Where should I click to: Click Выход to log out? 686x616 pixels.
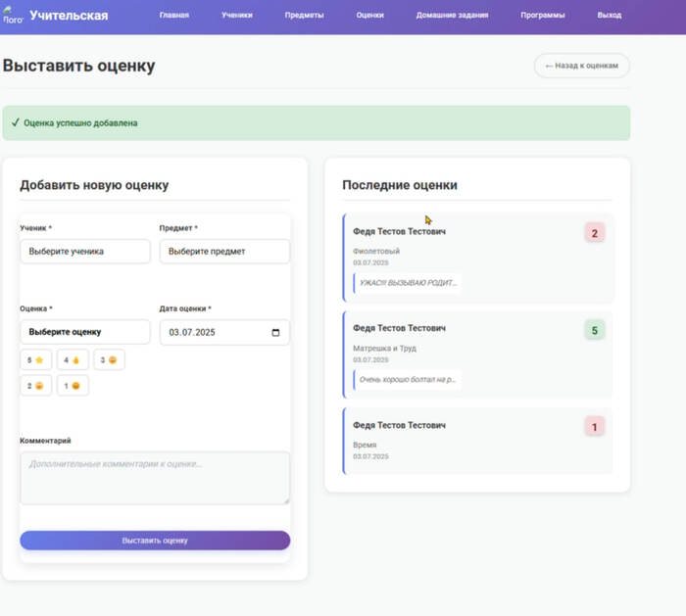pos(610,16)
